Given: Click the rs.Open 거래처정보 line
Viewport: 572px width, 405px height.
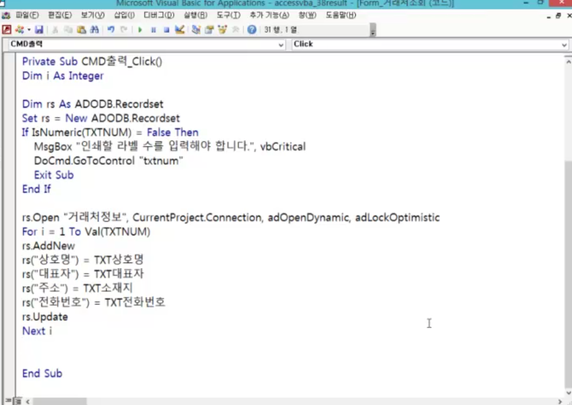Looking at the screenshot, I should coord(231,217).
